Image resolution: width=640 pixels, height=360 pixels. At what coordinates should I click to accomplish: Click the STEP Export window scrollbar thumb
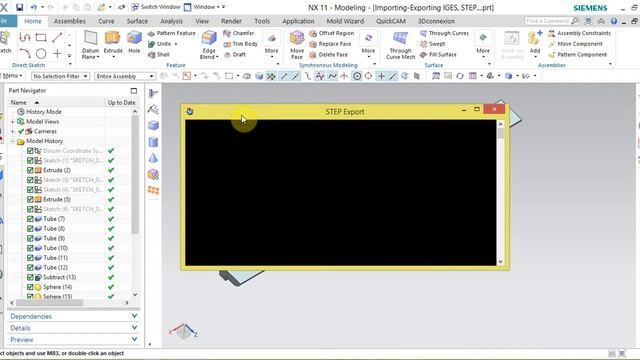pyautogui.click(x=500, y=133)
